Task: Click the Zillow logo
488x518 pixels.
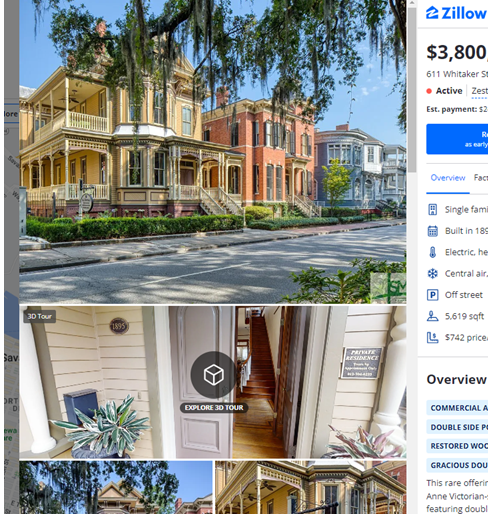Action: point(457,13)
